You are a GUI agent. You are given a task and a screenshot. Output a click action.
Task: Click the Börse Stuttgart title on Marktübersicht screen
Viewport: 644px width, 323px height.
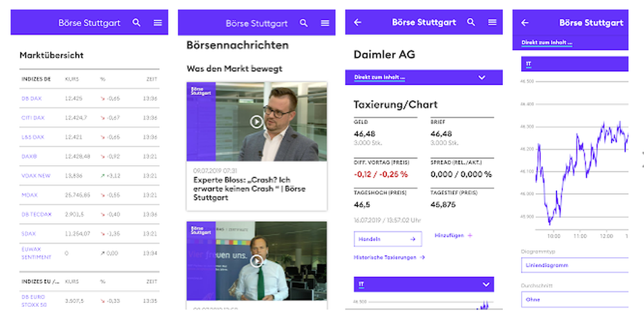pyautogui.click(x=90, y=23)
